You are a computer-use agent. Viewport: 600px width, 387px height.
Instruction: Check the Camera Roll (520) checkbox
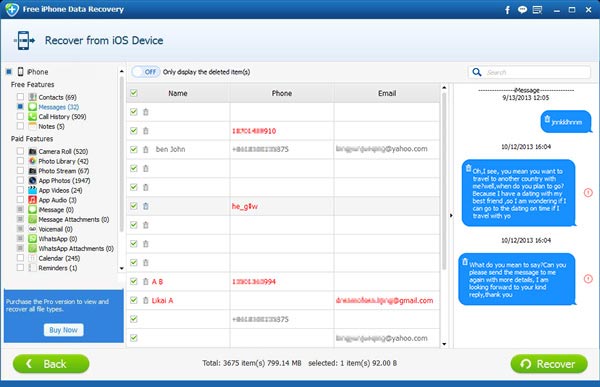[20, 151]
